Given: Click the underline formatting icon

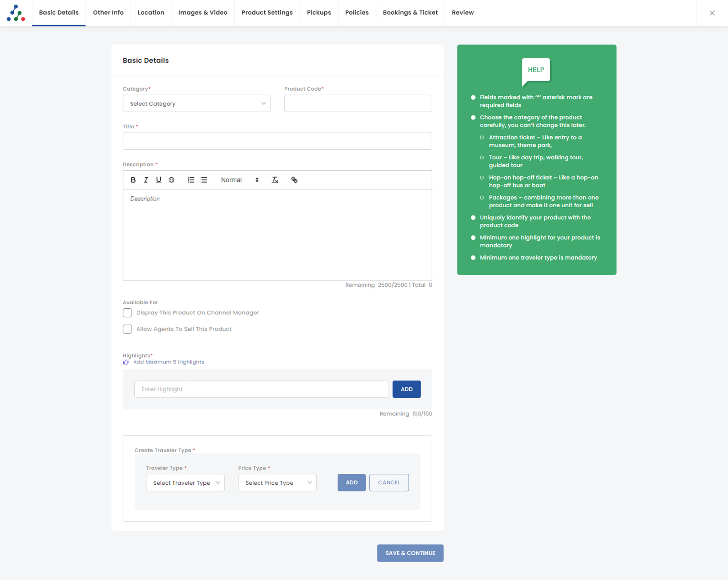Looking at the screenshot, I should pyautogui.click(x=159, y=180).
